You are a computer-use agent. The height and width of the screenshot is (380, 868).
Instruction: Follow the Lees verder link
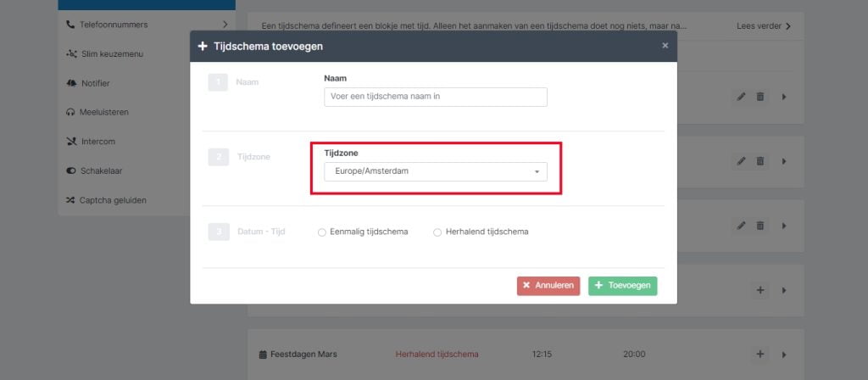click(x=764, y=26)
